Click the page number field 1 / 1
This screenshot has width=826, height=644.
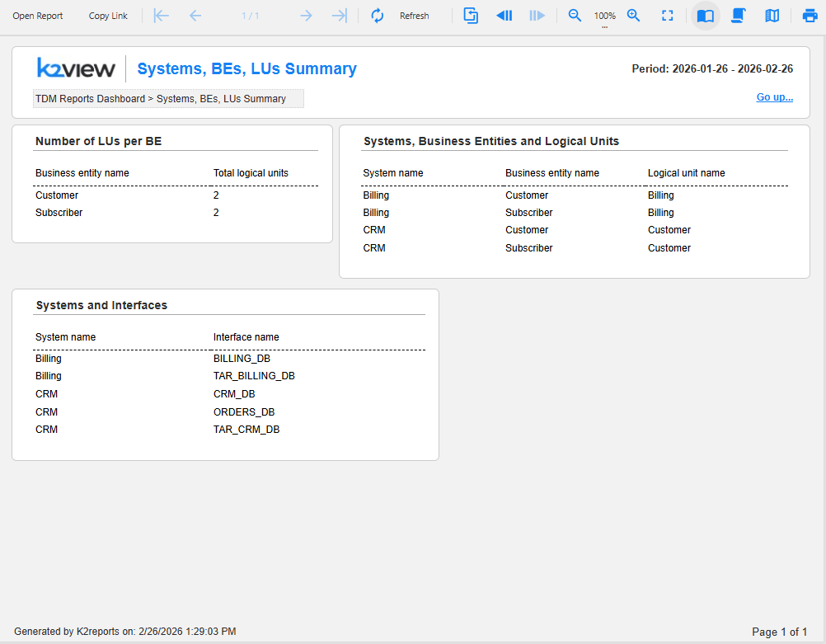[x=251, y=16]
